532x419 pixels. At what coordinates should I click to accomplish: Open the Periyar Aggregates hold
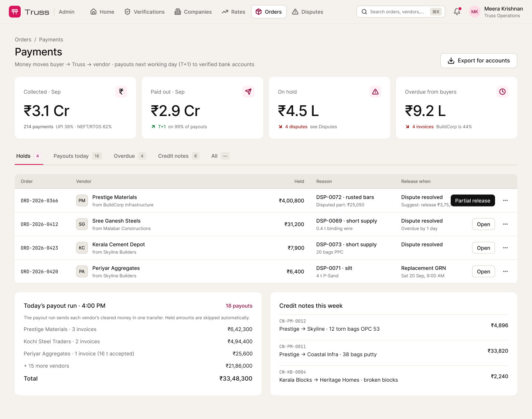click(x=484, y=272)
